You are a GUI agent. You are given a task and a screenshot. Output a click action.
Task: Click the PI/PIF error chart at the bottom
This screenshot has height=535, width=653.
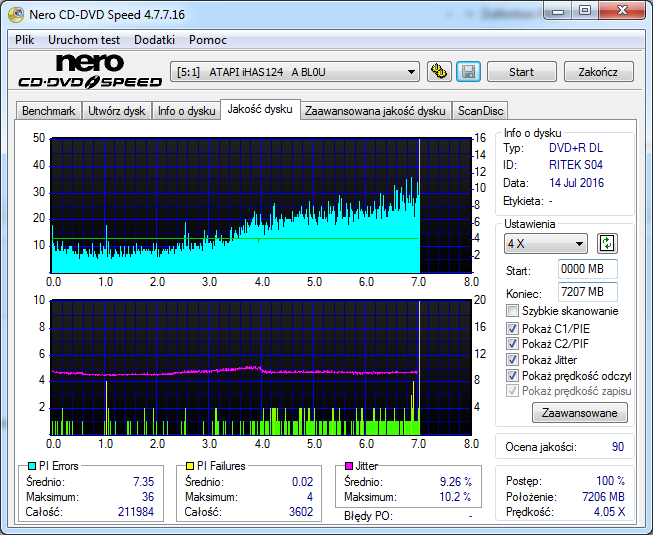tap(261, 368)
